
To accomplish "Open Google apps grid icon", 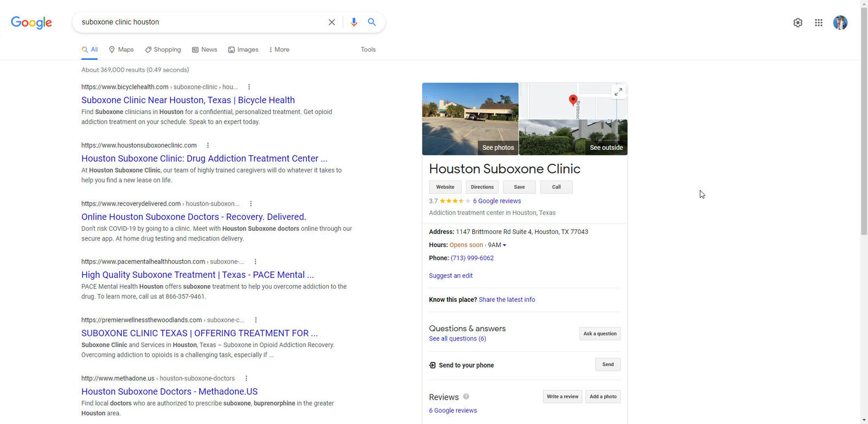I will [x=819, y=23].
